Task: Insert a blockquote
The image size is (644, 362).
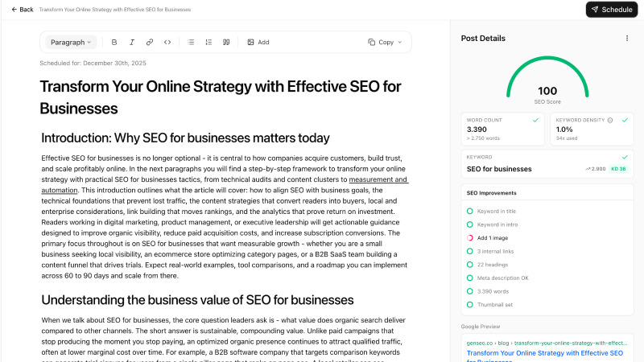Action: click(226, 43)
